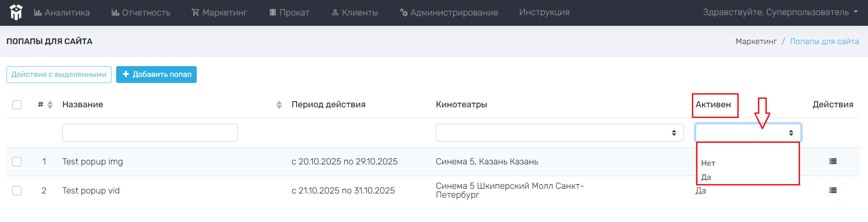Open the Инструкция link
868x222 pixels.
click(x=544, y=12)
